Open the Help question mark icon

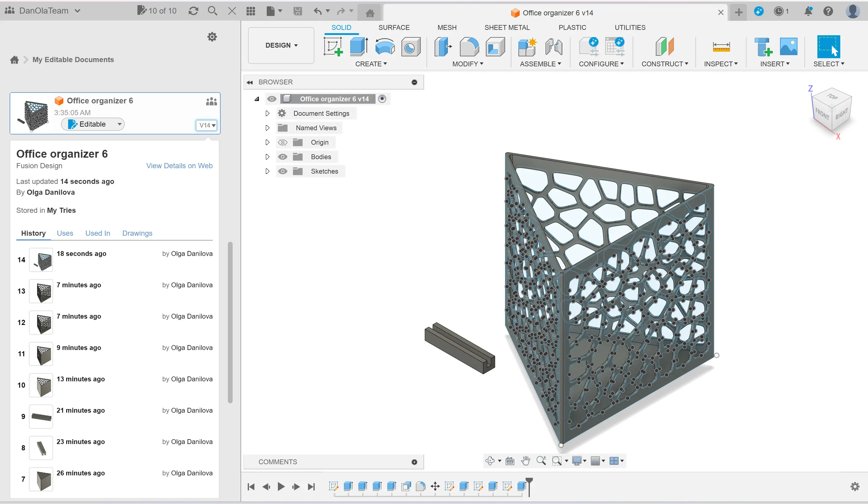click(828, 11)
